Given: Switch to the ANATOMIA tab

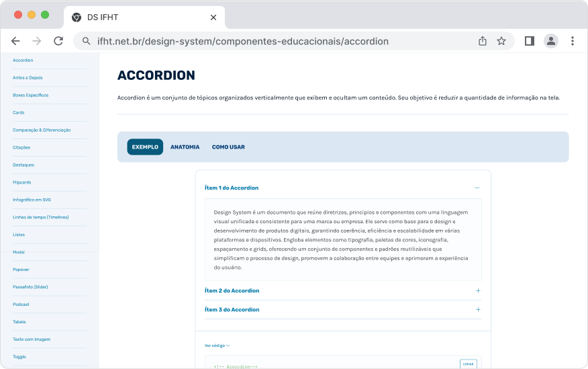Looking at the screenshot, I should pos(185,147).
